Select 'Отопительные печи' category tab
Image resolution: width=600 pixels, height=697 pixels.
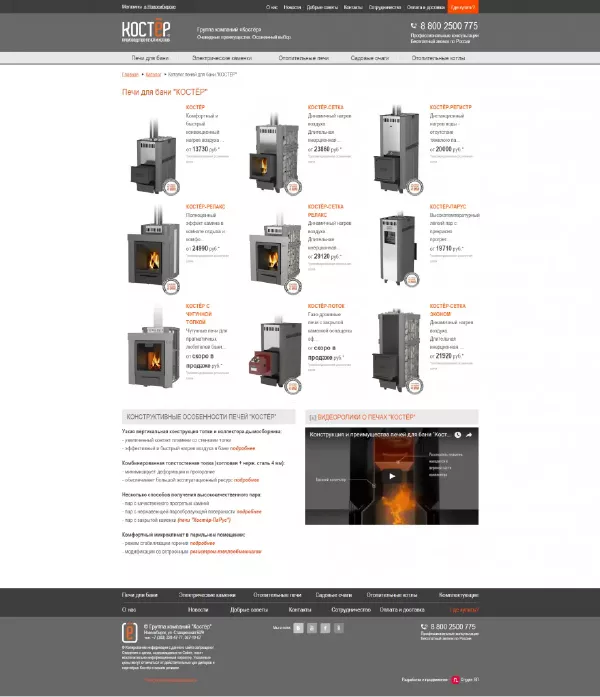click(x=304, y=58)
